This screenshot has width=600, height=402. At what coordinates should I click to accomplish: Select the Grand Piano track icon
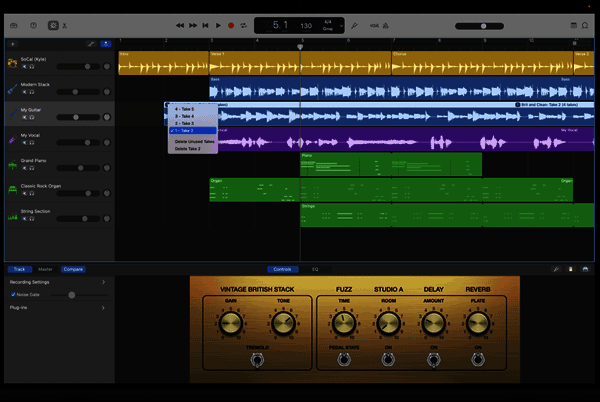pos(12,163)
